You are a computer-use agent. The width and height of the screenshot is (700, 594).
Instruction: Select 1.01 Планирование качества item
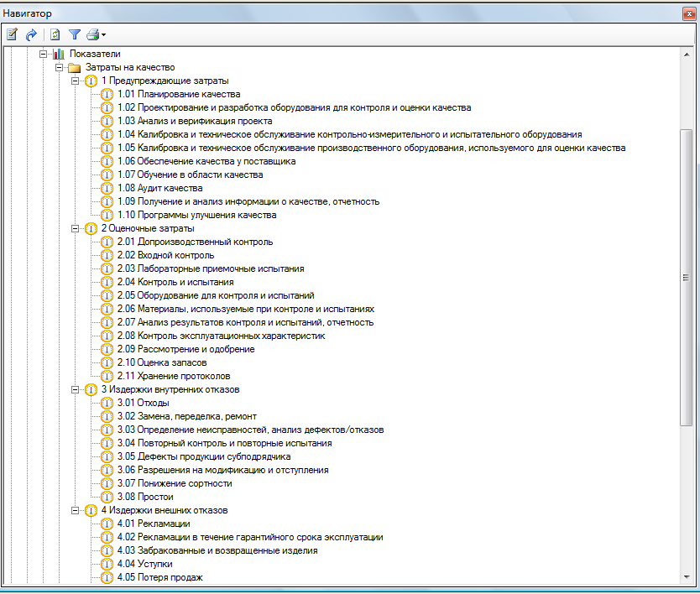tap(178, 94)
